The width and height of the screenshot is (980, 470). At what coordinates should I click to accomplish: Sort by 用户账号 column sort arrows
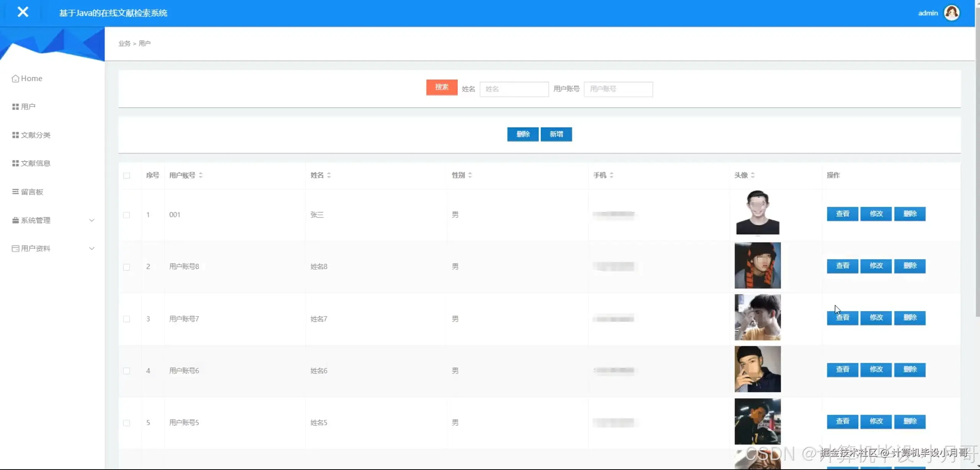point(201,175)
